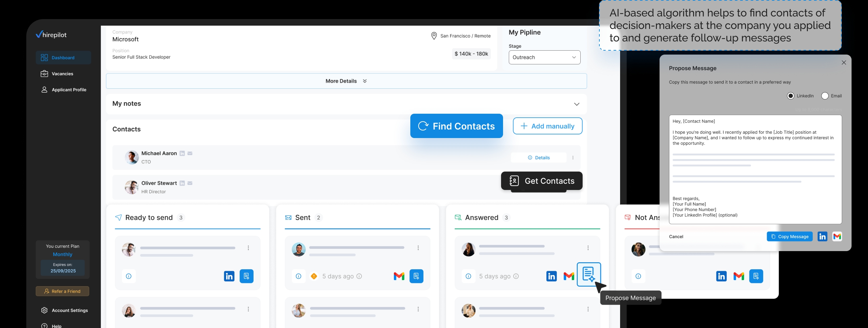Click Copy Message in the dialog
868x328 pixels.
(x=790, y=236)
